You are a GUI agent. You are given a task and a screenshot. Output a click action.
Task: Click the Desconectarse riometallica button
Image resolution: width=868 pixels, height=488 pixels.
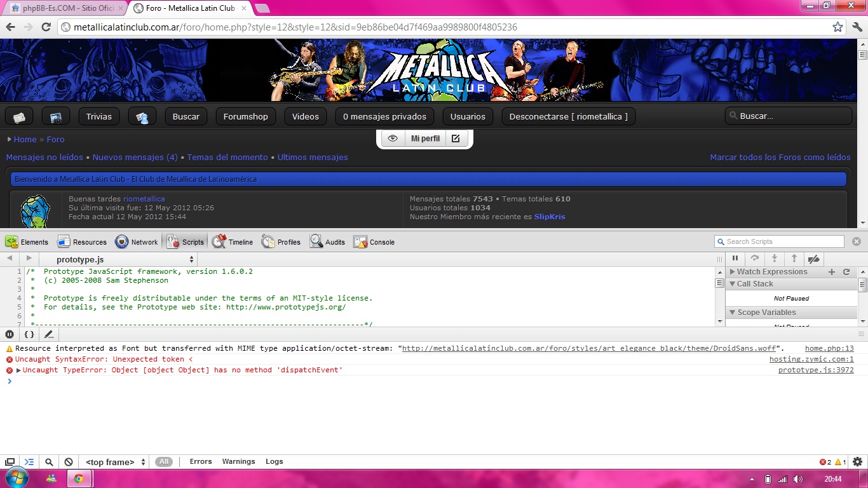[x=569, y=116]
